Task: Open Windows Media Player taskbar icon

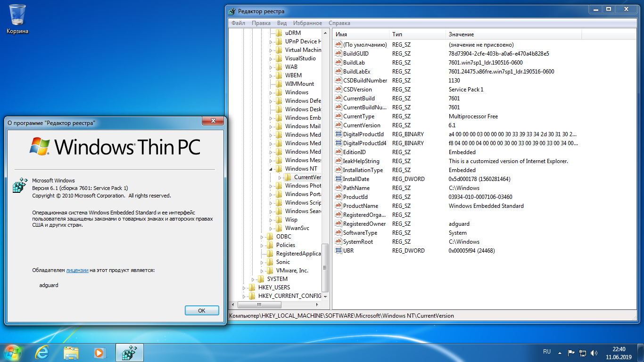Action: 99,353
